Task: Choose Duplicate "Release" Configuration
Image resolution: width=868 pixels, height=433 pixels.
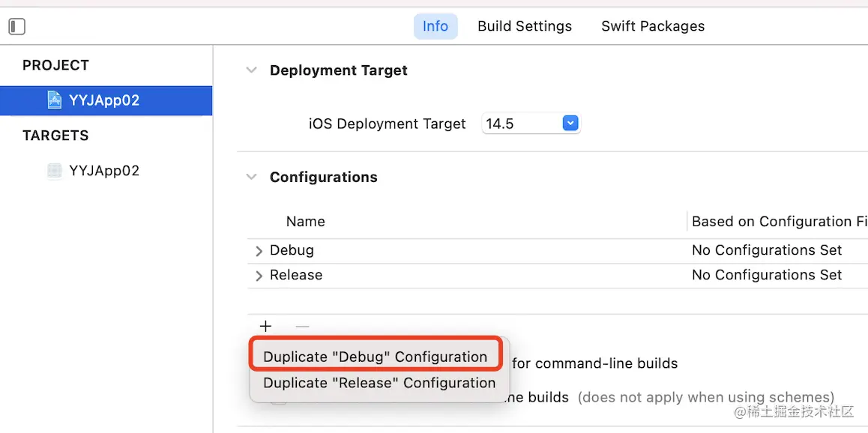Action: tap(379, 383)
